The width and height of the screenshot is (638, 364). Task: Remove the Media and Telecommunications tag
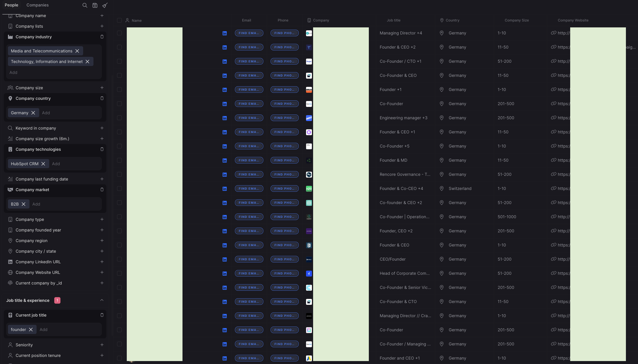(77, 51)
